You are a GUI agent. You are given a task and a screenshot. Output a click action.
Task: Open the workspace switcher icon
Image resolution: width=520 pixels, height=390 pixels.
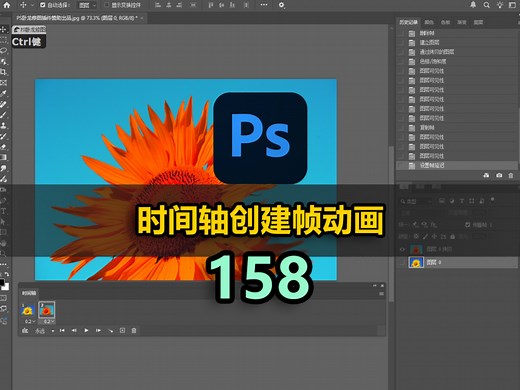513,5
